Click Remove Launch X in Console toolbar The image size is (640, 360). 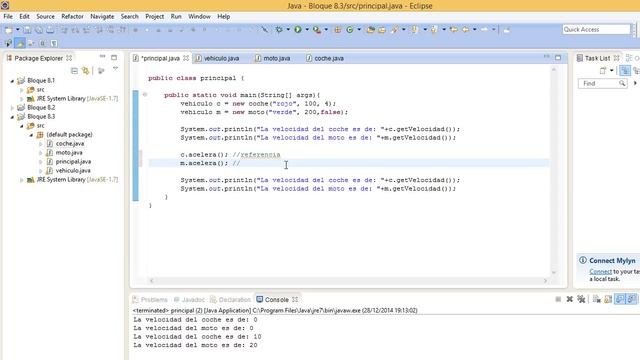tap(570, 300)
